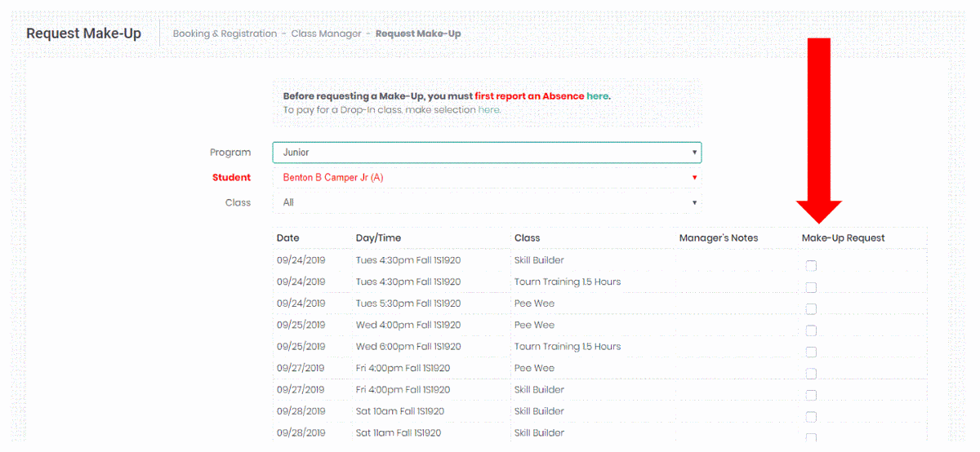Tick make-up request for Tues 4:30pm Tourn Training

811,287
